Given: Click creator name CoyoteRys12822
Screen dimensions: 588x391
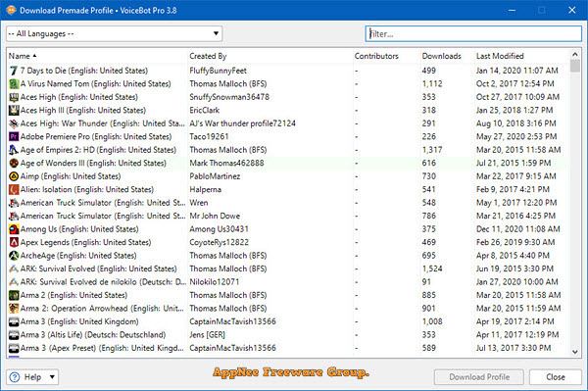Looking at the screenshot, I should (219, 242).
